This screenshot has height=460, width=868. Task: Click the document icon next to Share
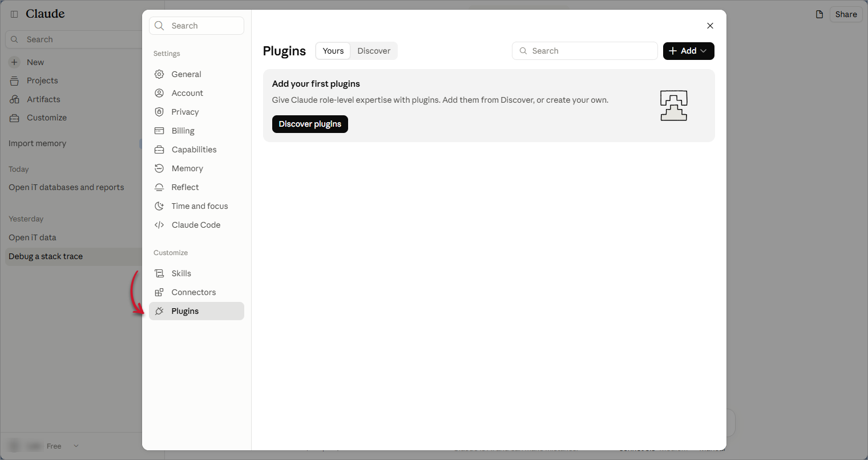(819, 14)
